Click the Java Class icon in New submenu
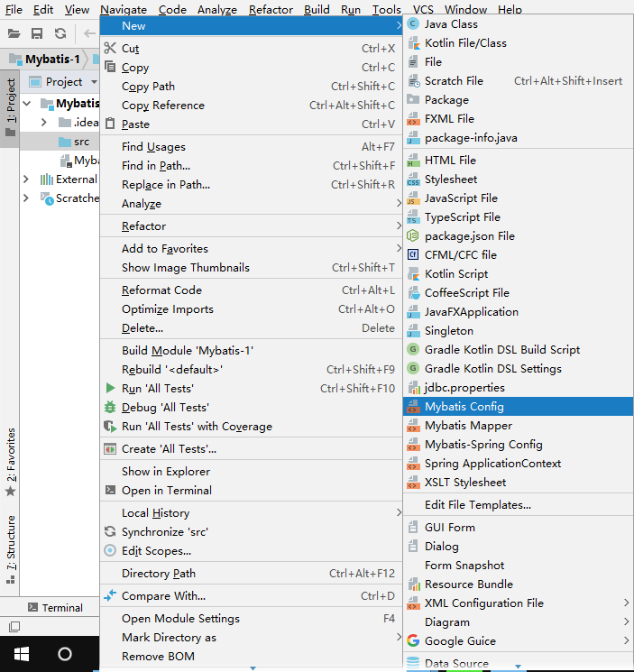Image resolution: width=634 pixels, height=672 pixels. pyautogui.click(x=413, y=24)
